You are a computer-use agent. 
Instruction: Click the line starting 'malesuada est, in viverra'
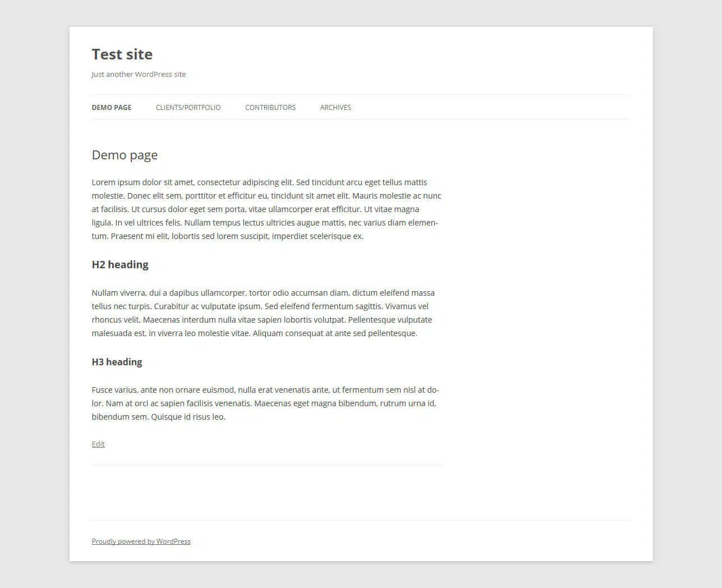point(254,333)
